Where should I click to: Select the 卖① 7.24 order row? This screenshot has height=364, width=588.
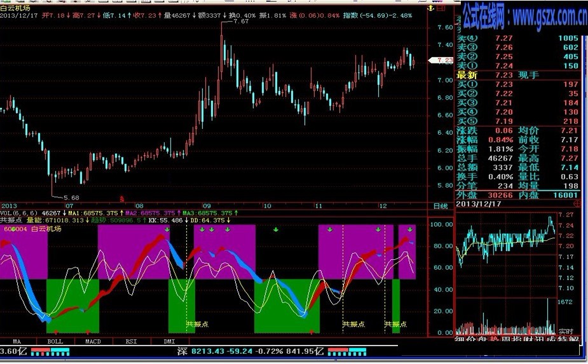(x=517, y=65)
